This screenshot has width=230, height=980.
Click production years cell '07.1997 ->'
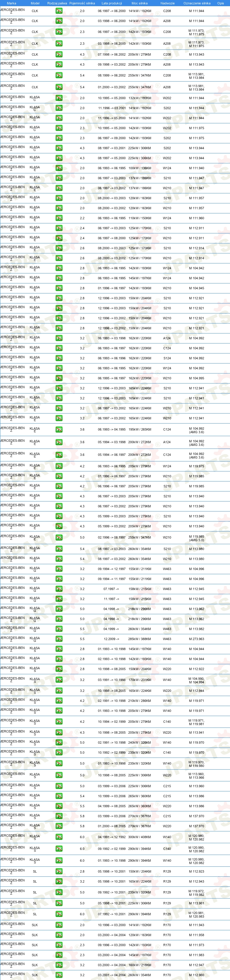click(x=111, y=589)
